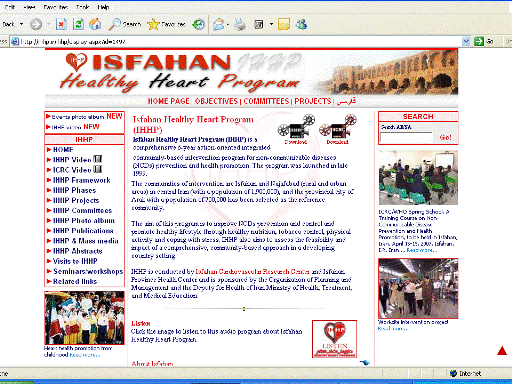Open the address bar URL dropdown
Image resolution: width=512 pixels, height=384 pixels.
point(466,42)
